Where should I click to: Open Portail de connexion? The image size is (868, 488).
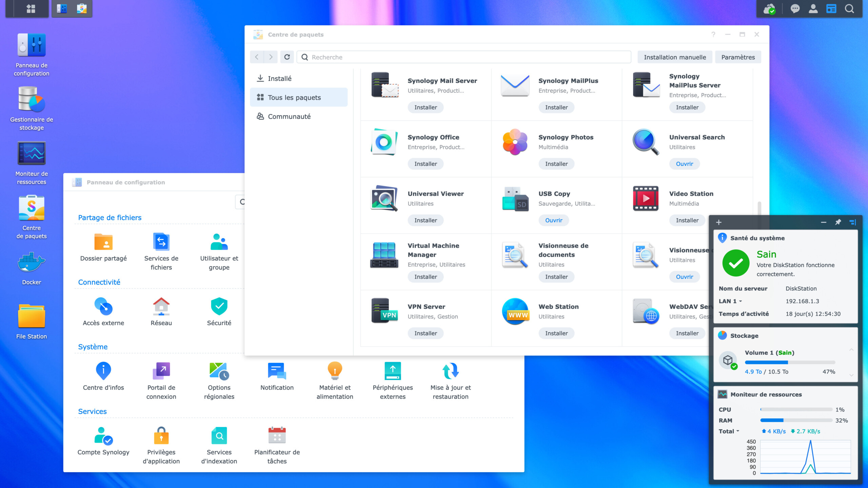[x=161, y=381]
